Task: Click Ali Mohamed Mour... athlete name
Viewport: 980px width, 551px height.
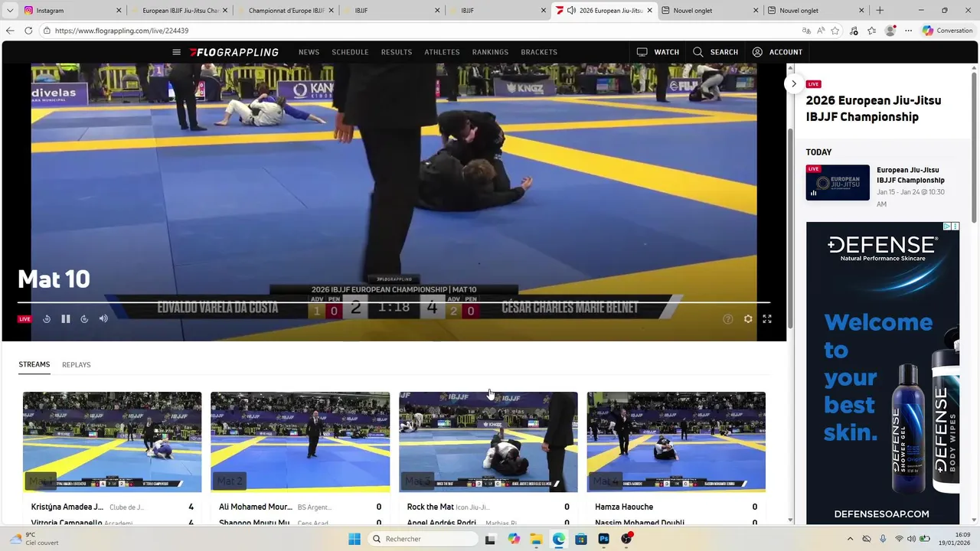Action: pos(256,507)
